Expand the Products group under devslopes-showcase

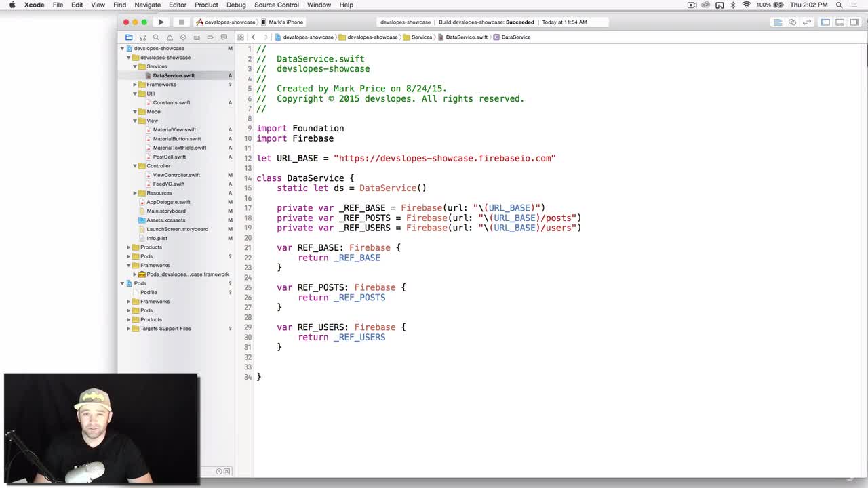tap(129, 247)
